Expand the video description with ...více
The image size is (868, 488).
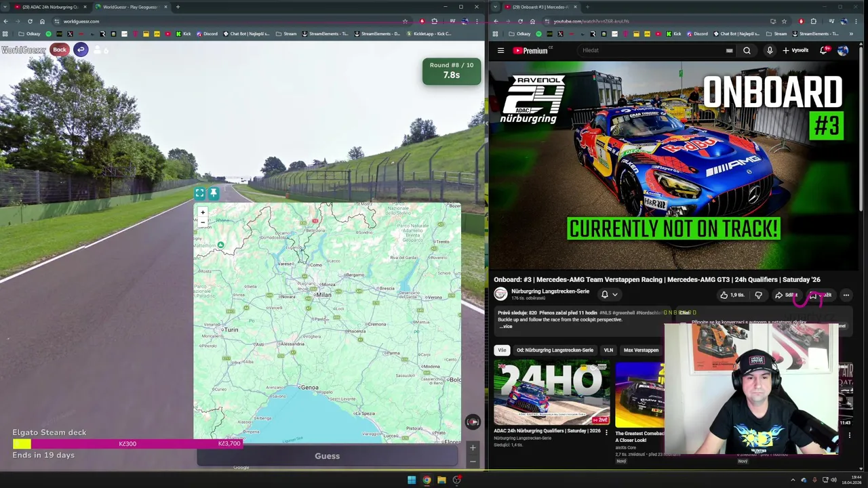coord(506,327)
